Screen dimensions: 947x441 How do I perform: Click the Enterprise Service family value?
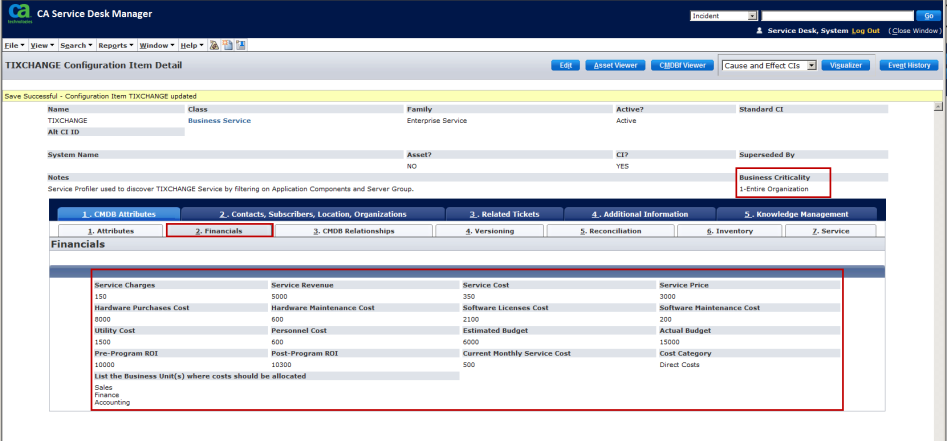coord(437,121)
